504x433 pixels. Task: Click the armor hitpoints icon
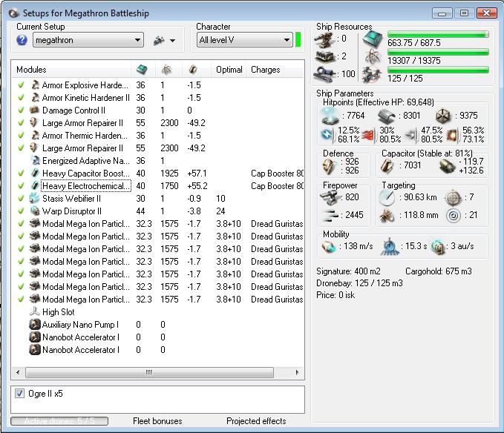tap(386, 115)
